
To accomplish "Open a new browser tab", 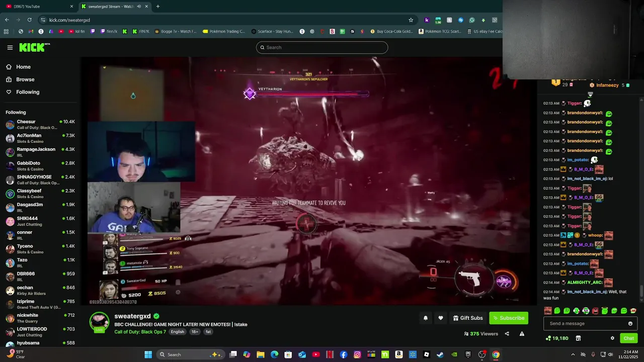I will point(158,6).
